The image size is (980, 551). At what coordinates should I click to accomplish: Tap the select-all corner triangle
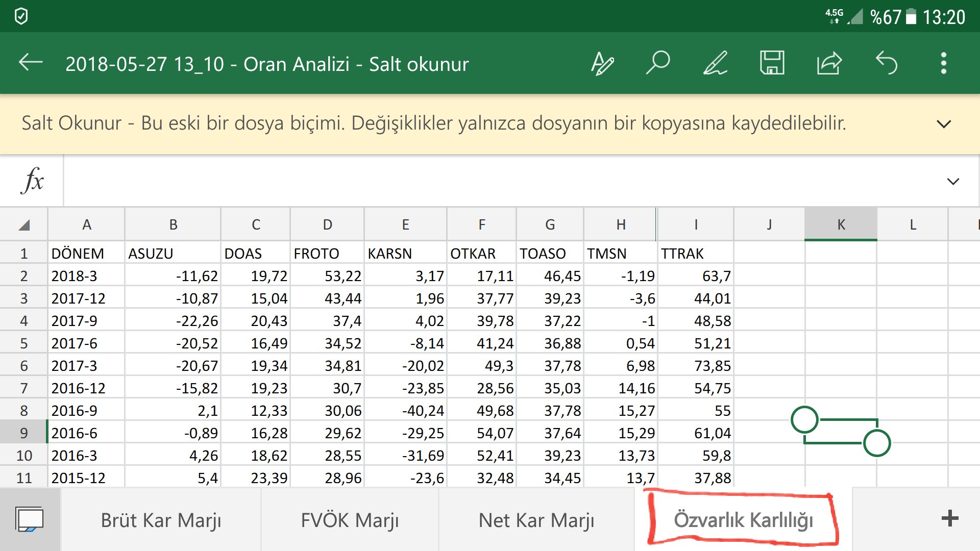point(24,224)
